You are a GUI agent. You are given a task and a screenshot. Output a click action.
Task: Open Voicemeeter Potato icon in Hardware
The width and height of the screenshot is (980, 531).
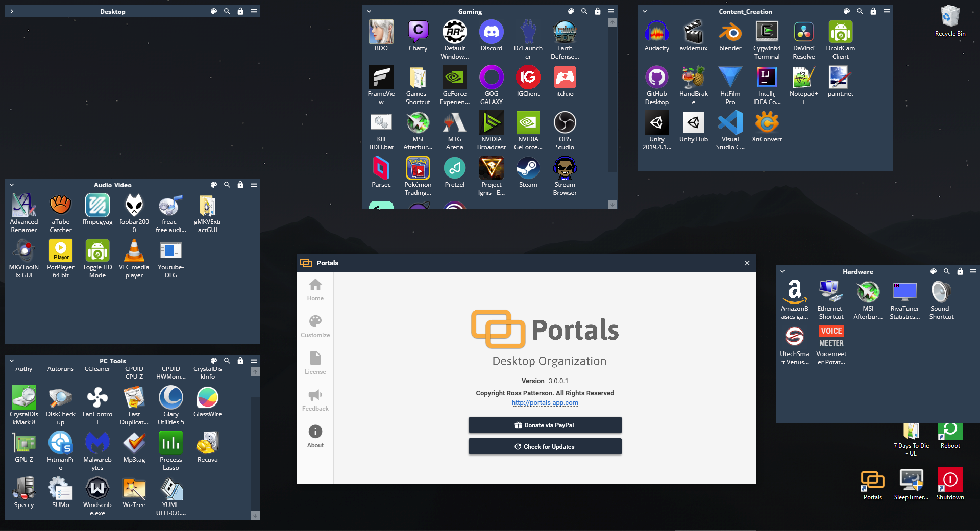click(x=831, y=346)
